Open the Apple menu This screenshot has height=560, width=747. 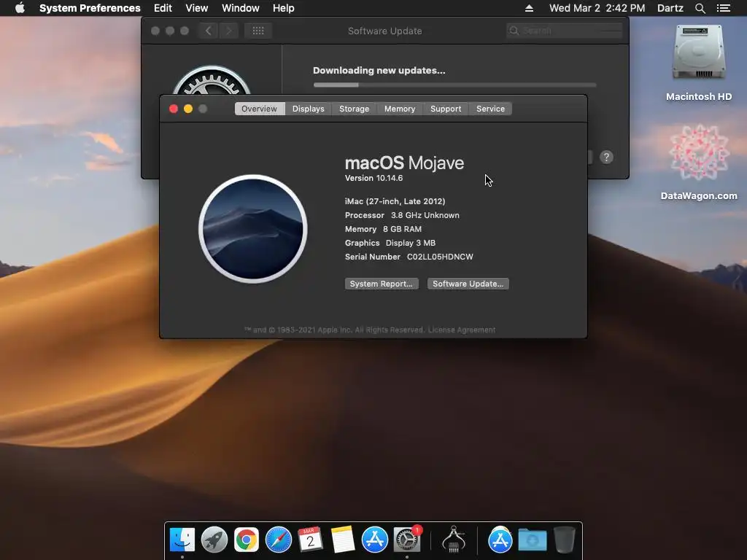pyautogui.click(x=20, y=8)
